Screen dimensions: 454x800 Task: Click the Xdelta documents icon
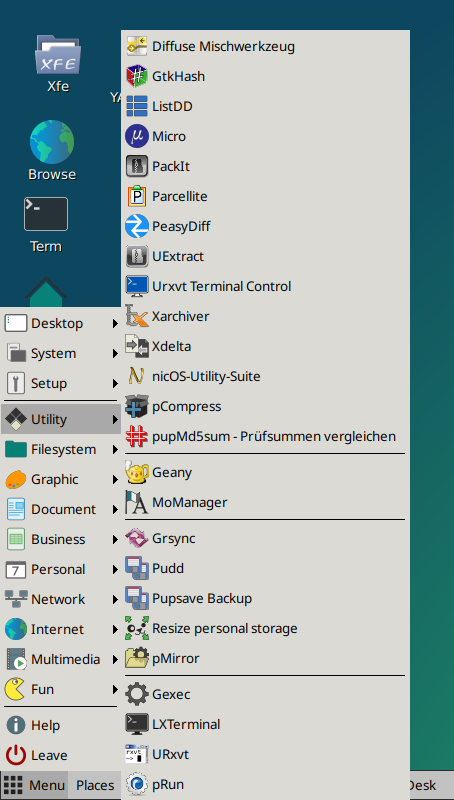pyautogui.click(x=137, y=346)
